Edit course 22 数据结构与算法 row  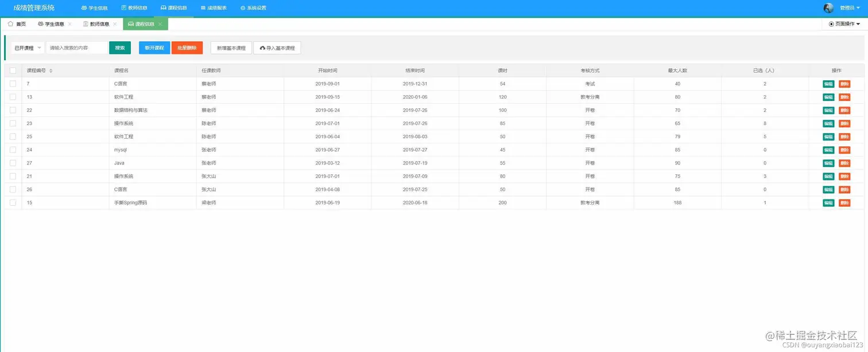coord(828,110)
